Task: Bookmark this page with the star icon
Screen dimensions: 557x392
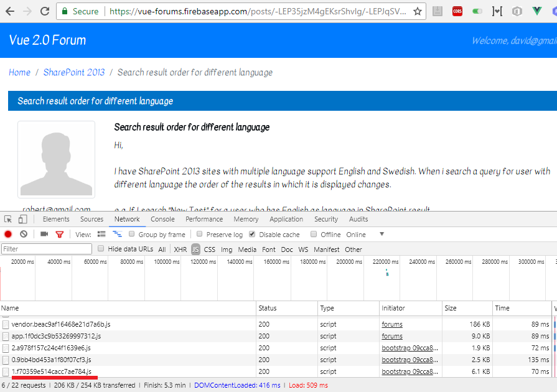Action: tap(418, 11)
